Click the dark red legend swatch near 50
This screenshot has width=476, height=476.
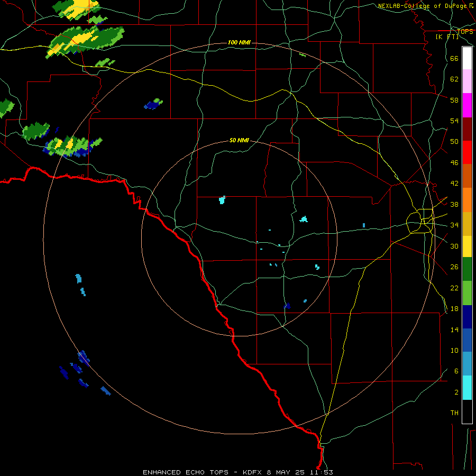pyautogui.click(x=467, y=130)
